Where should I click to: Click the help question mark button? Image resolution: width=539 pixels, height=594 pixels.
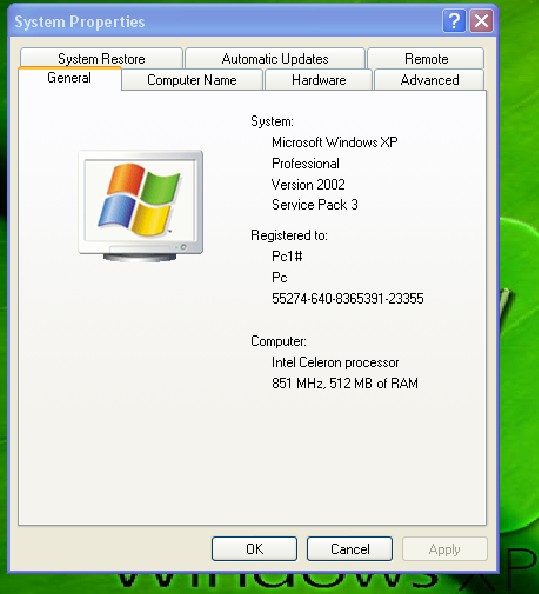(x=454, y=21)
